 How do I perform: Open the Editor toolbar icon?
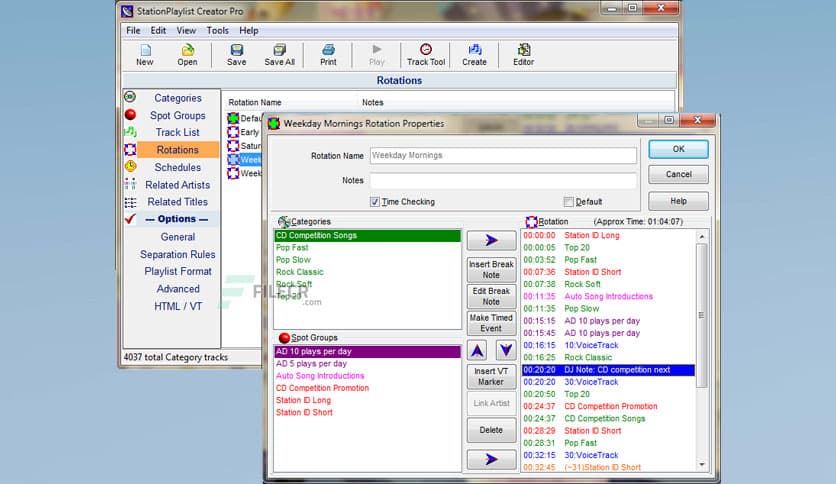tap(524, 50)
